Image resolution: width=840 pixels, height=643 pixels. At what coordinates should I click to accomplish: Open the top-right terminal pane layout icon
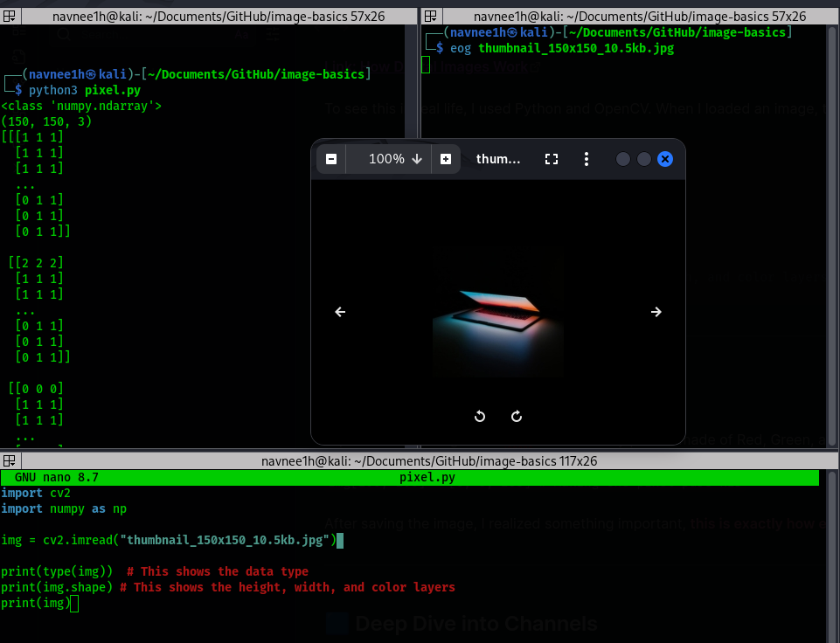tap(430, 16)
